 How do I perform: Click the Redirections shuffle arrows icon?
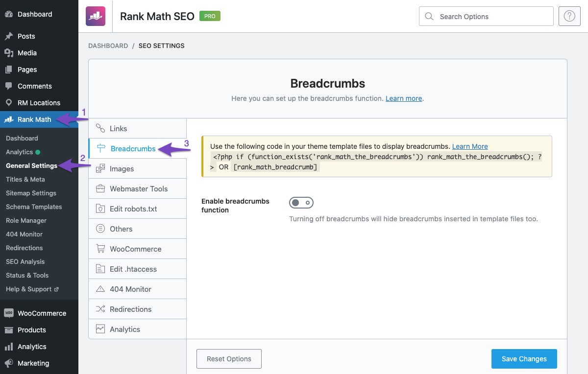point(100,309)
